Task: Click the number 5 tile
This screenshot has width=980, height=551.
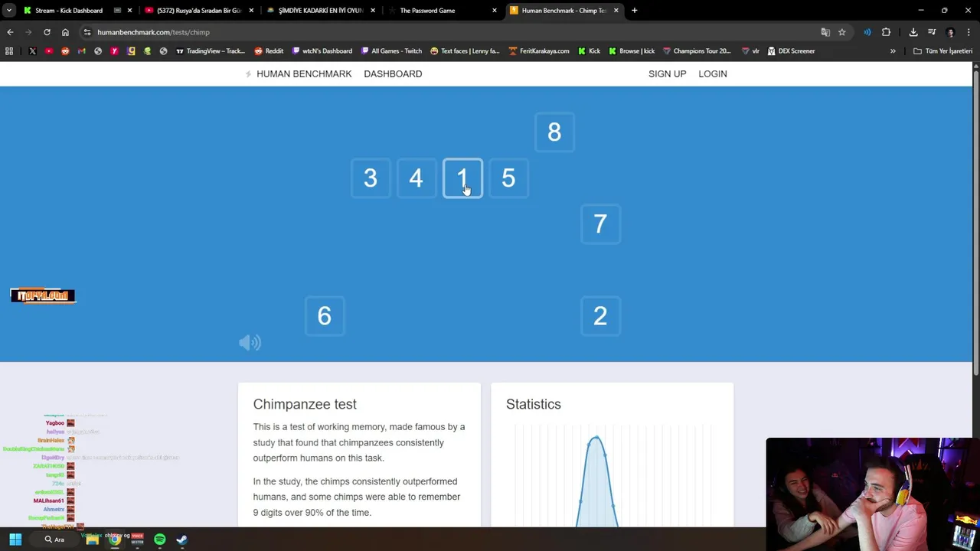Action: click(x=508, y=178)
